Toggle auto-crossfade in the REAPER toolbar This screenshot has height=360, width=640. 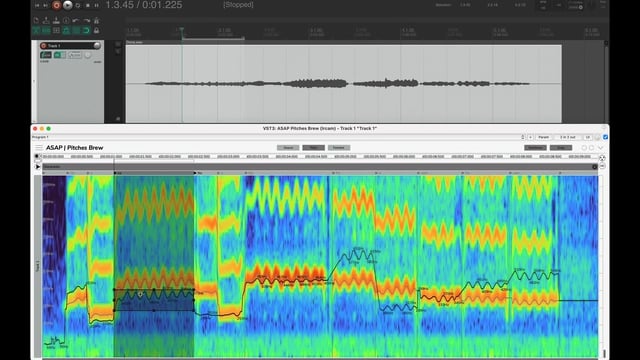click(x=36, y=31)
